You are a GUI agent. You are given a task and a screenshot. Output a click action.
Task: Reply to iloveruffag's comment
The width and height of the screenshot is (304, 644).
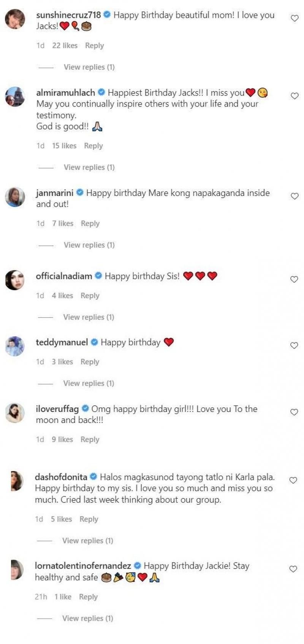coord(90,440)
